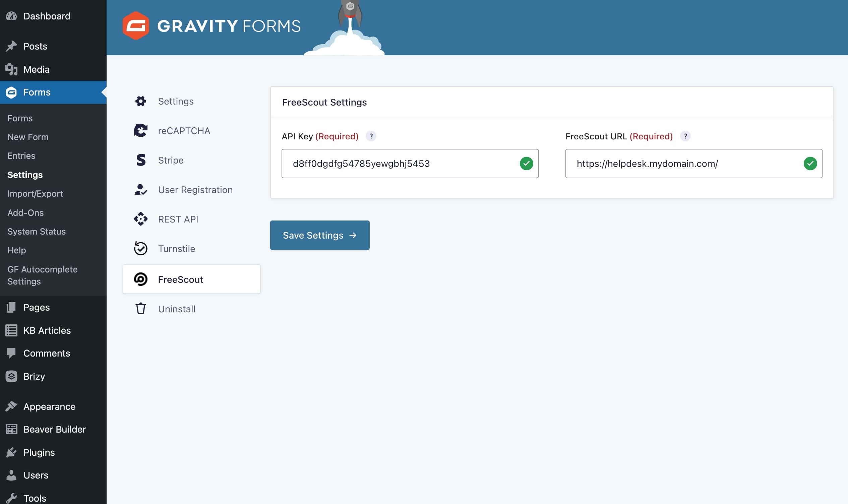Image resolution: width=848 pixels, height=504 pixels.
Task: Click the Pages icon in admin menu
Action: click(x=11, y=307)
